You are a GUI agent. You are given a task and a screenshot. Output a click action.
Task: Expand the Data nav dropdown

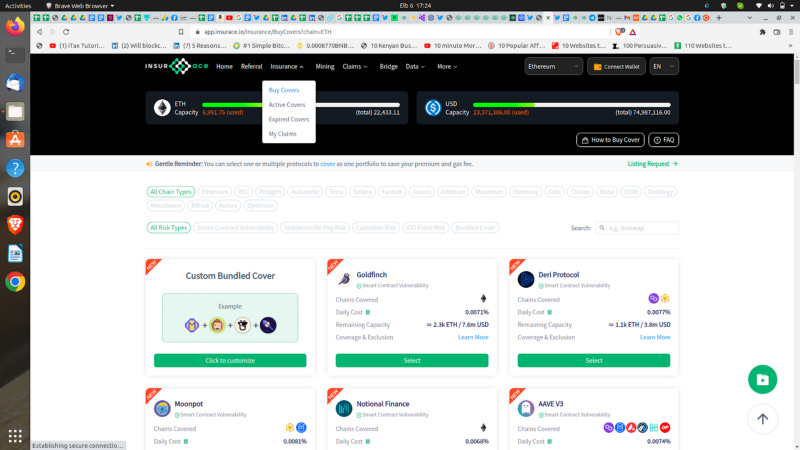(415, 66)
